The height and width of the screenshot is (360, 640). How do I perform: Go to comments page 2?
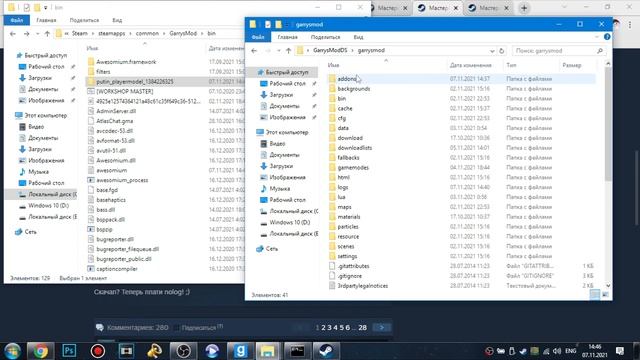click(323, 327)
